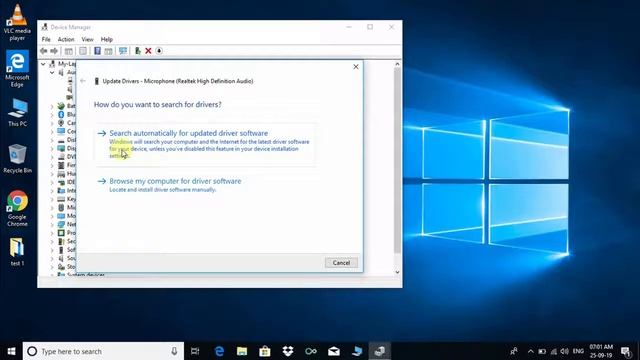Viewport: 640px width, 360px height.
Task: Open Microsoft Store from the taskbar
Action: tap(265, 351)
